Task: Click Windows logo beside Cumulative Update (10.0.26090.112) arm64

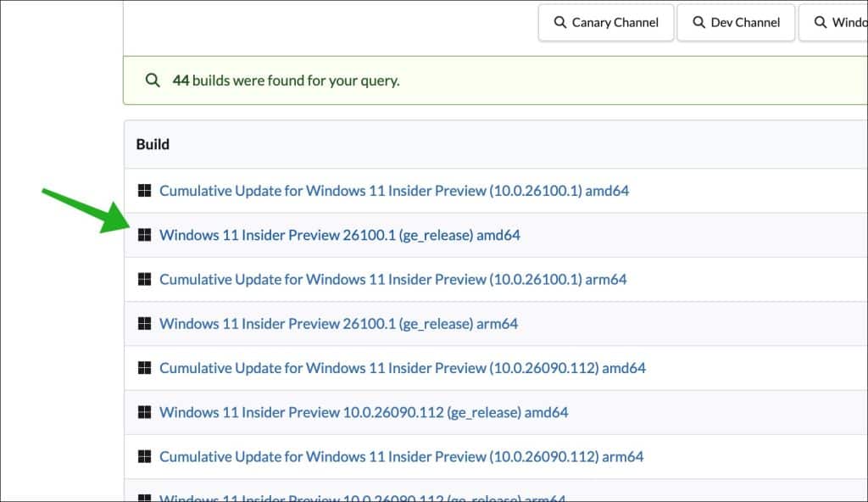Action: click(x=144, y=456)
